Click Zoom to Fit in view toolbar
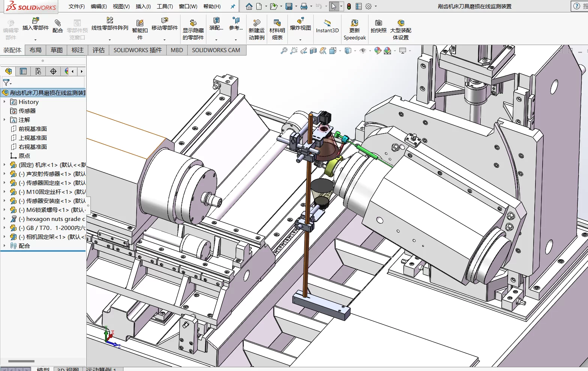This screenshot has width=588, height=371. pyautogui.click(x=284, y=51)
